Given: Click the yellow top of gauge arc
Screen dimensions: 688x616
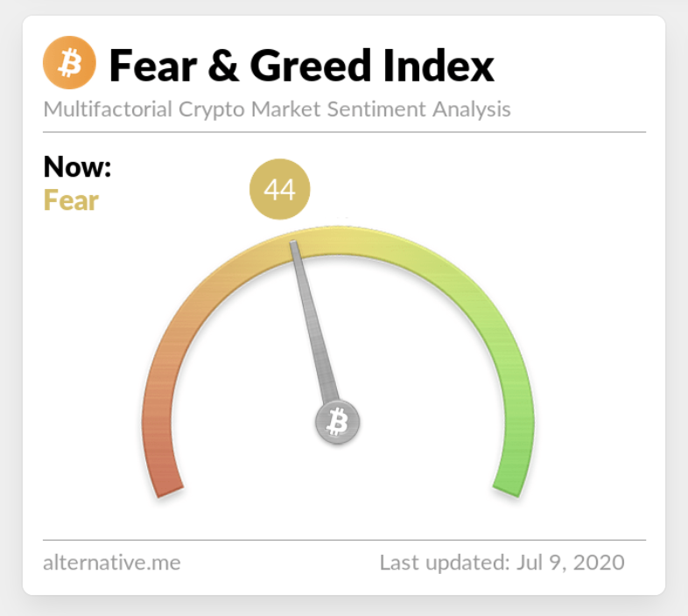Looking at the screenshot, I should [338, 241].
